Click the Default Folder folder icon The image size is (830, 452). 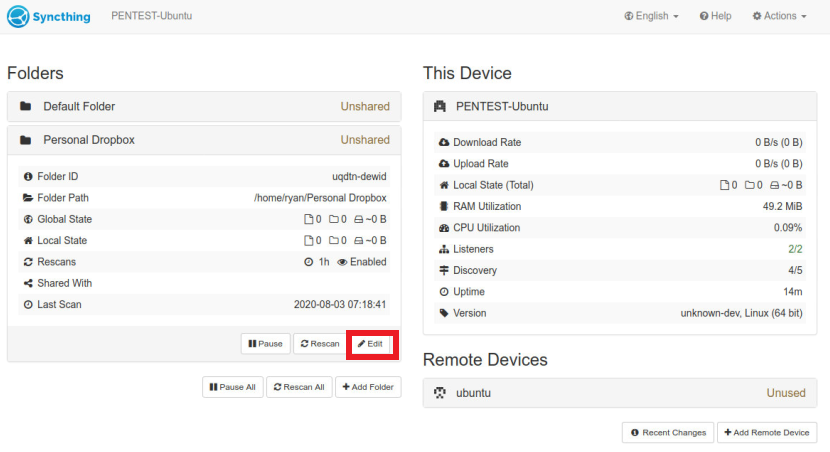(25, 106)
